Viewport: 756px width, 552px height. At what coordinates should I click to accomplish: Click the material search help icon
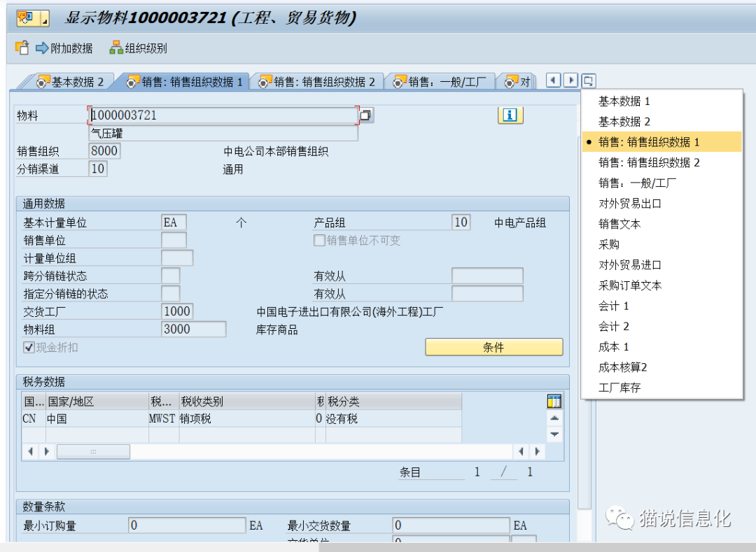pos(366,115)
